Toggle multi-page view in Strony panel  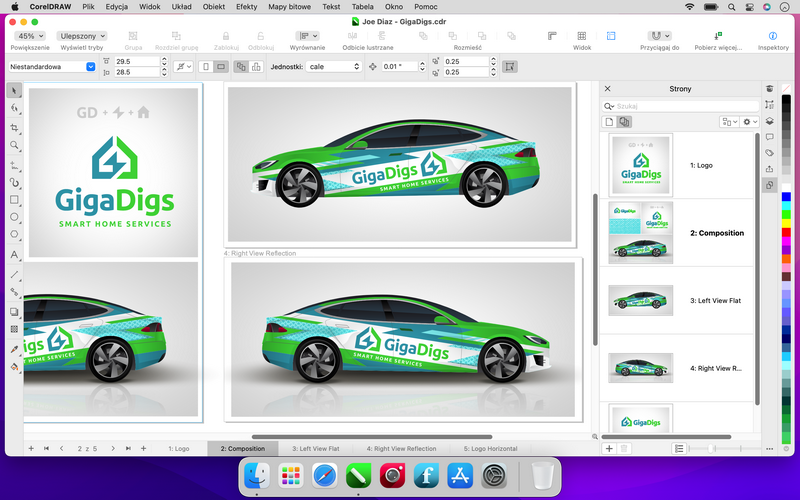click(624, 121)
